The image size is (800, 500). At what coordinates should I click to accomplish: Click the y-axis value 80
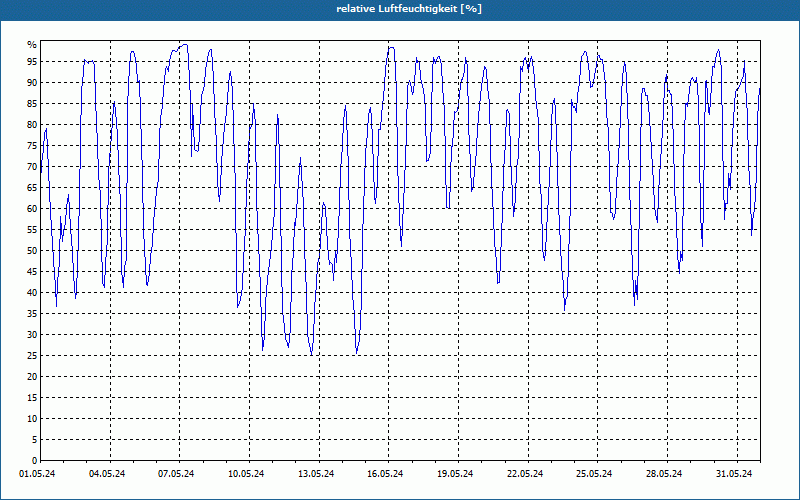point(32,124)
